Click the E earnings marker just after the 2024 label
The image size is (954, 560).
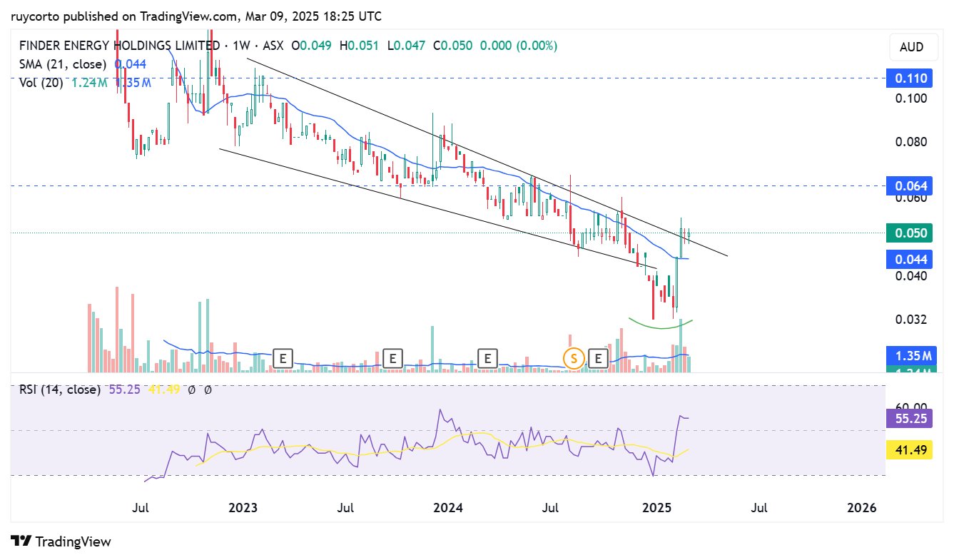coord(487,358)
